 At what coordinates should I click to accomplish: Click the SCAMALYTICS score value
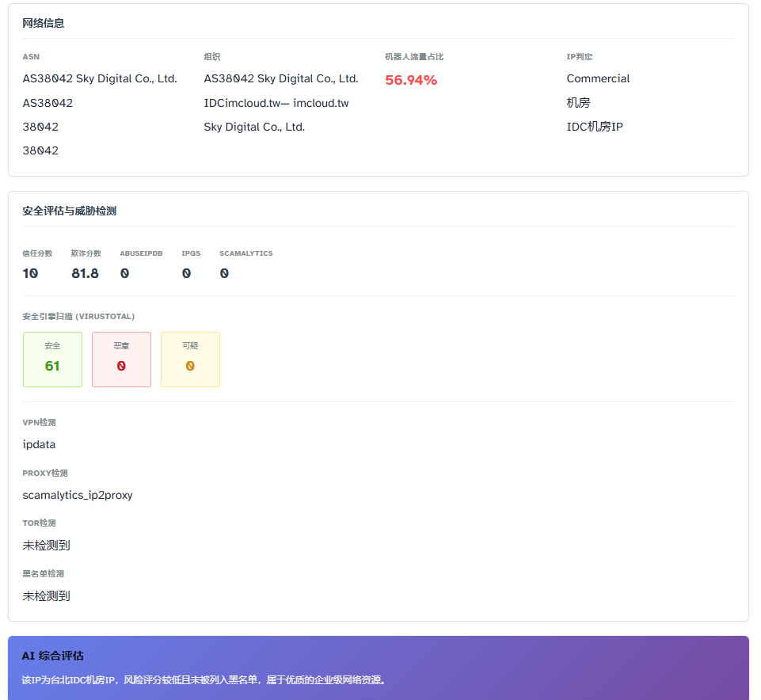click(x=224, y=273)
